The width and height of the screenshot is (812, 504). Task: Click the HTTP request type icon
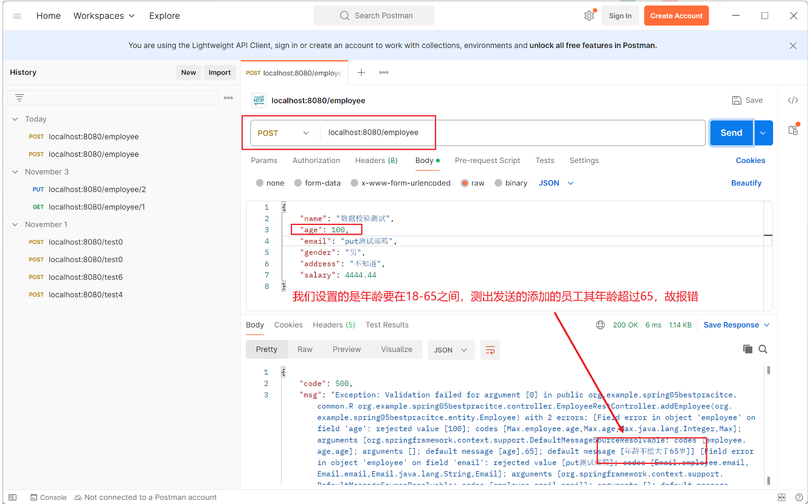(x=259, y=100)
